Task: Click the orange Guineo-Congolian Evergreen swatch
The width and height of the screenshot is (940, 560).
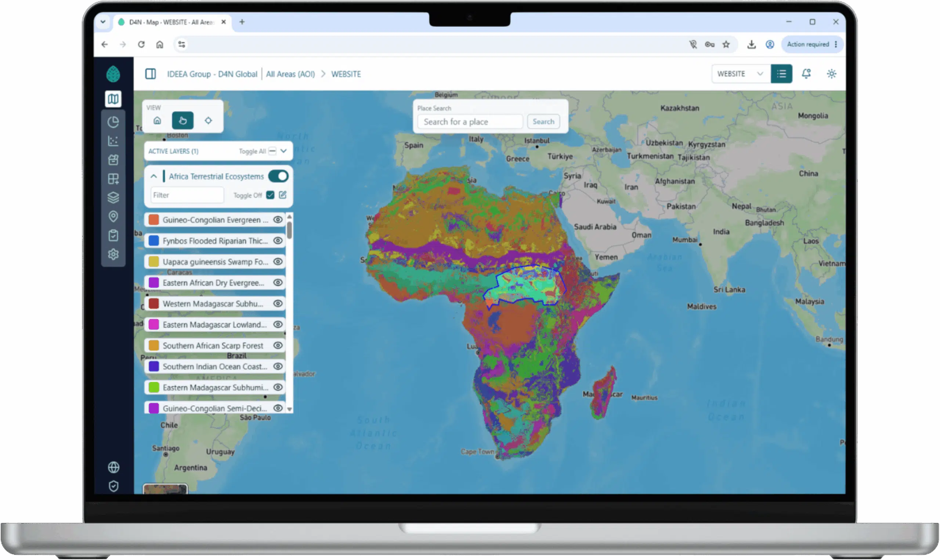Action: pos(153,220)
